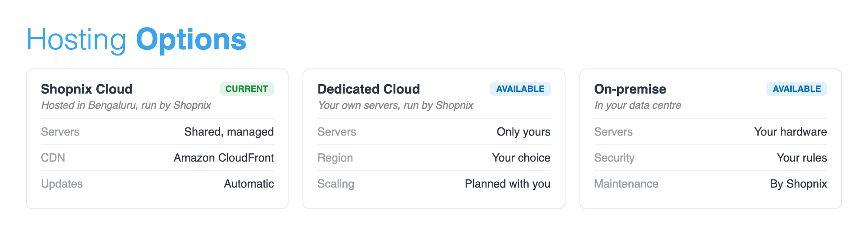The height and width of the screenshot is (227, 868).
Task: Click the 'Your rules' security value
Action: pos(802,158)
